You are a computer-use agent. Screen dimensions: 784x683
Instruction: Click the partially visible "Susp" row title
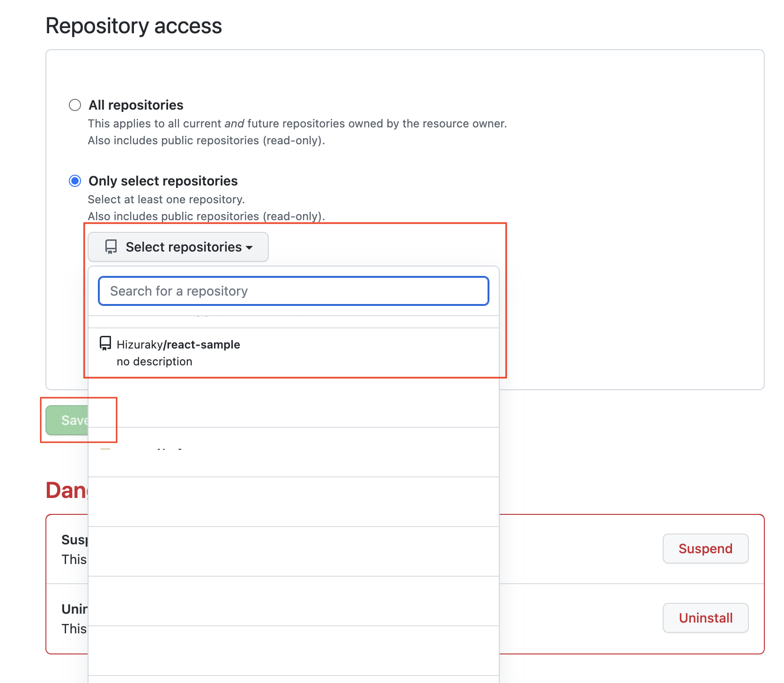tap(74, 540)
